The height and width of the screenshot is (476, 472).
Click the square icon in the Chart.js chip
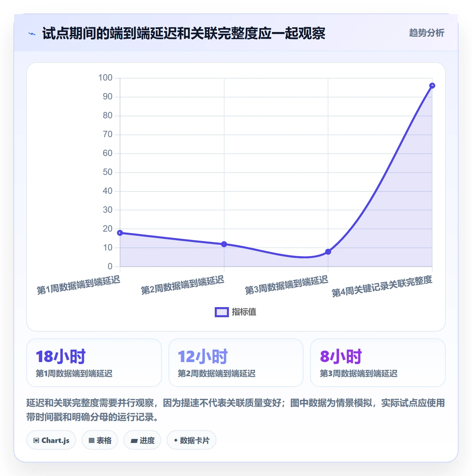[x=36, y=441]
